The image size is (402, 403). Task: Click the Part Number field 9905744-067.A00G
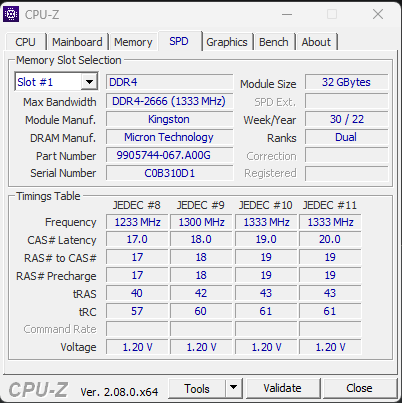pos(169,155)
